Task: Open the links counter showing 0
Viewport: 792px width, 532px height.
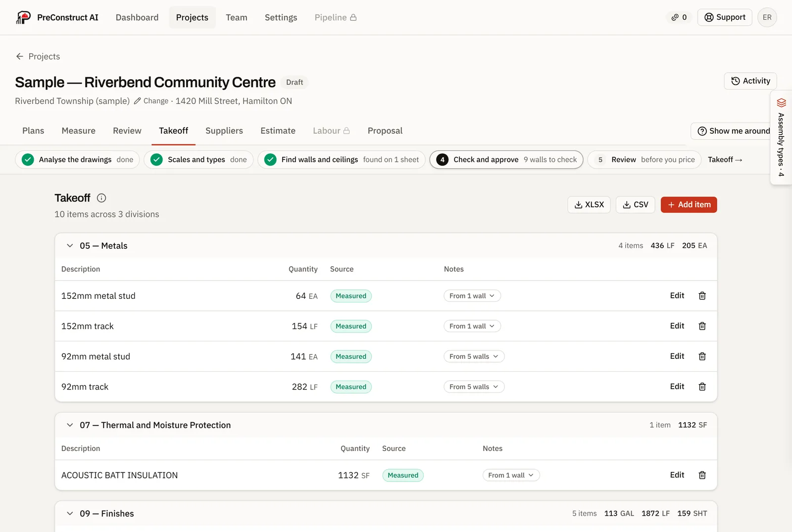Action: (x=679, y=17)
